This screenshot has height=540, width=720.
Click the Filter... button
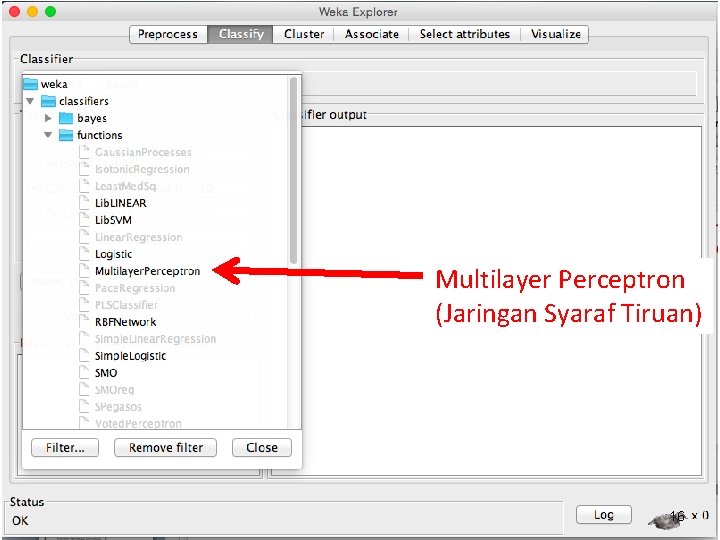(65, 447)
